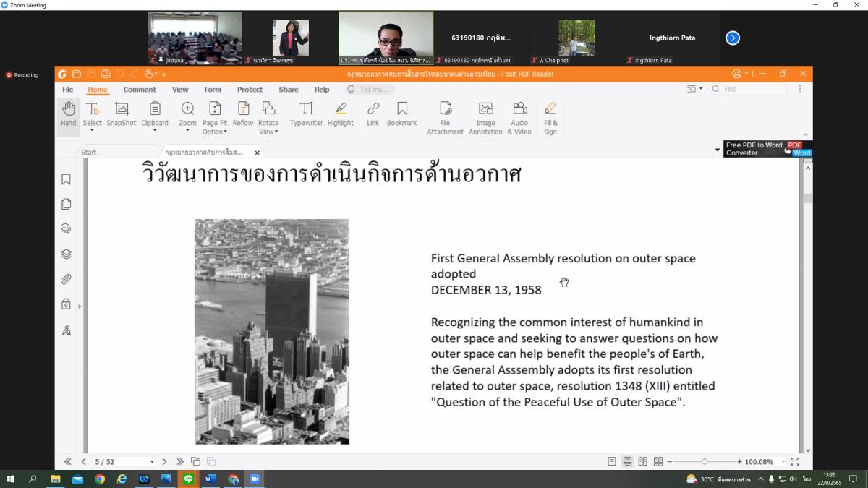Open page number dropdown 5 / 52

point(152,462)
